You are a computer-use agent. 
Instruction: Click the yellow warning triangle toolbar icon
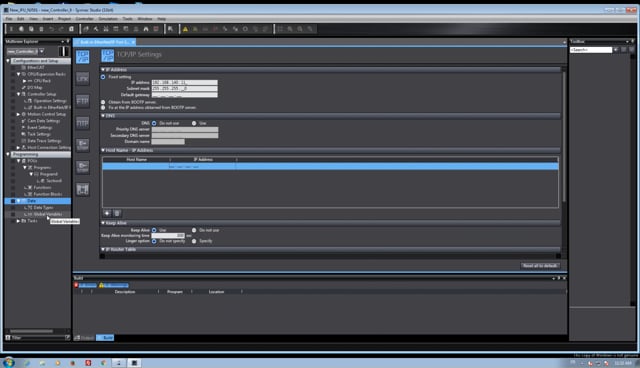coord(185,29)
